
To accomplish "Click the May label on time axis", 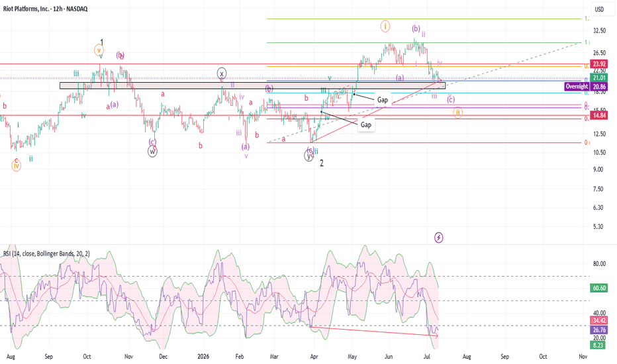I will point(352,357).
